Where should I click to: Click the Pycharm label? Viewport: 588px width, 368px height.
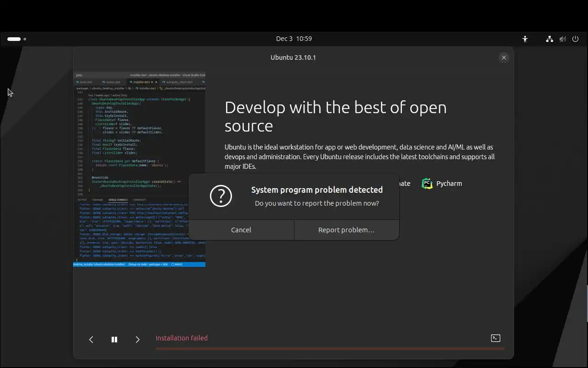[449, 184]
